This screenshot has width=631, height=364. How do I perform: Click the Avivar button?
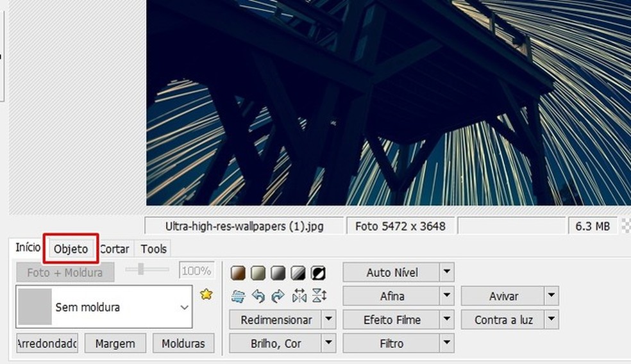click(503, 297)
